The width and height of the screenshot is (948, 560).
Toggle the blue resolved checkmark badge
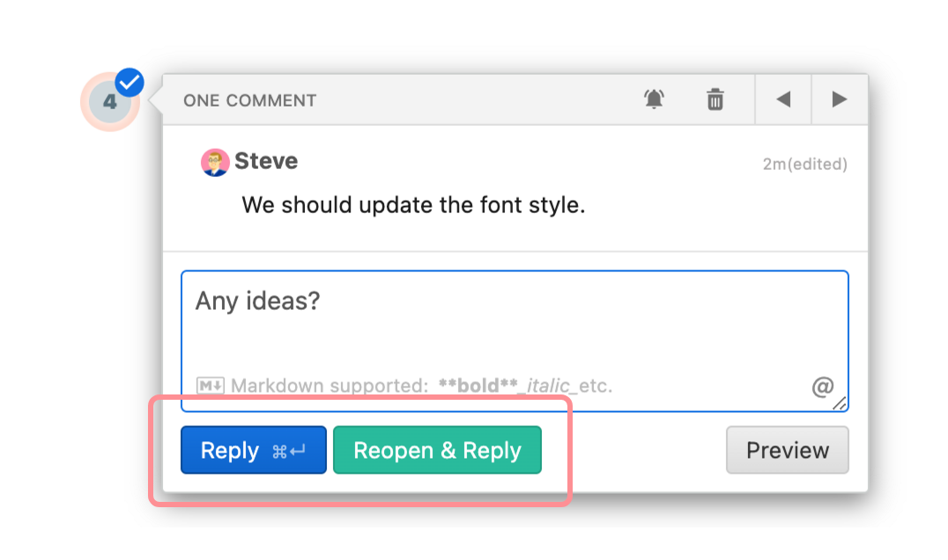(130, 83)
